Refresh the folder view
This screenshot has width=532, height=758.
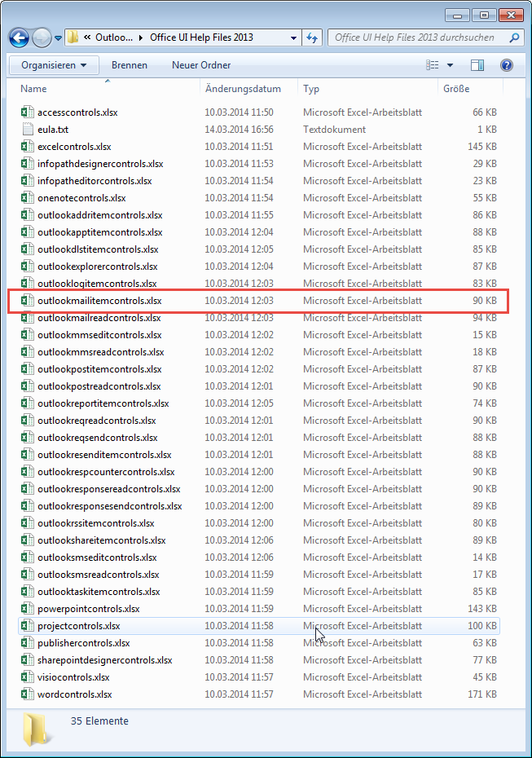point(312,37)
